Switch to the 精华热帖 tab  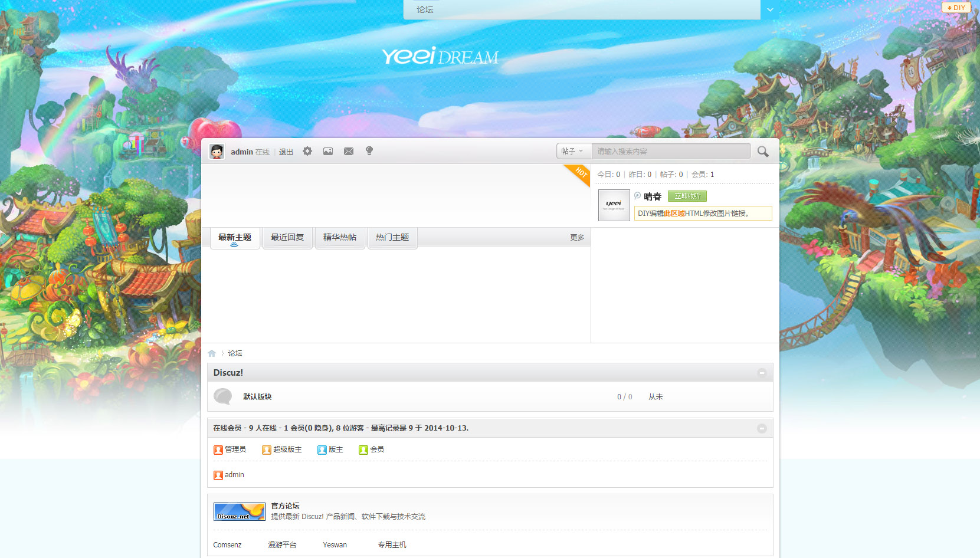pyautogui.click(x=340, y=238)
